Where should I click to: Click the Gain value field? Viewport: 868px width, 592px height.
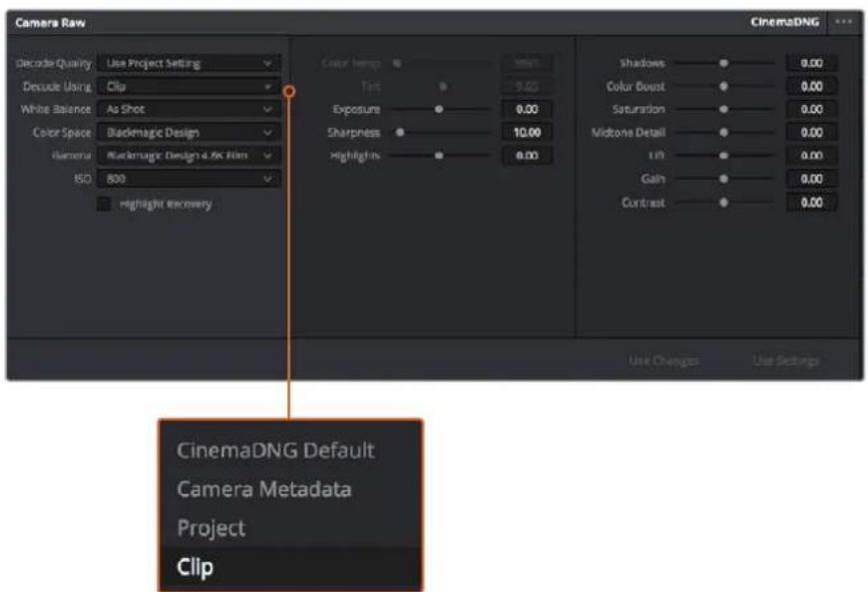click(x=811, y=179)
